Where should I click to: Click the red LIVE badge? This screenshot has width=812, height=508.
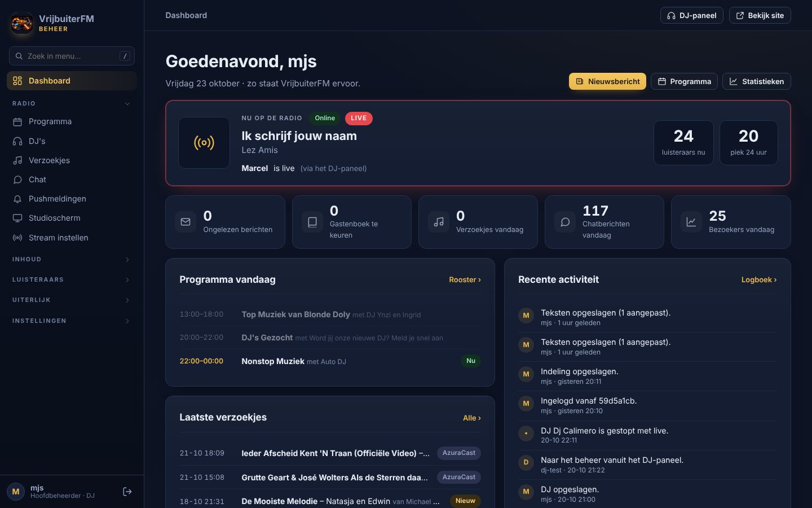[x=359, y=118]
